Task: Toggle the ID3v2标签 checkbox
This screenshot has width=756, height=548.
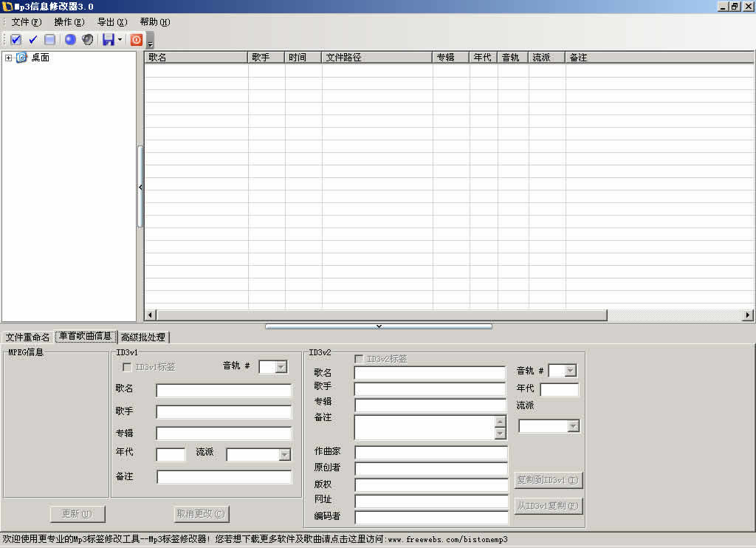Action: tap(358, 359)
